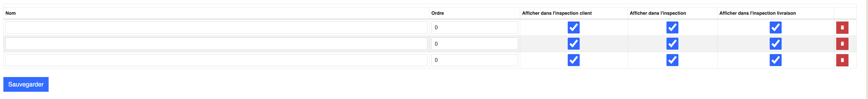The width and height of the screenshot is (868, 99).
Task: Uncheck first row inspection livraison checkbox
Action: click(775, 27)
